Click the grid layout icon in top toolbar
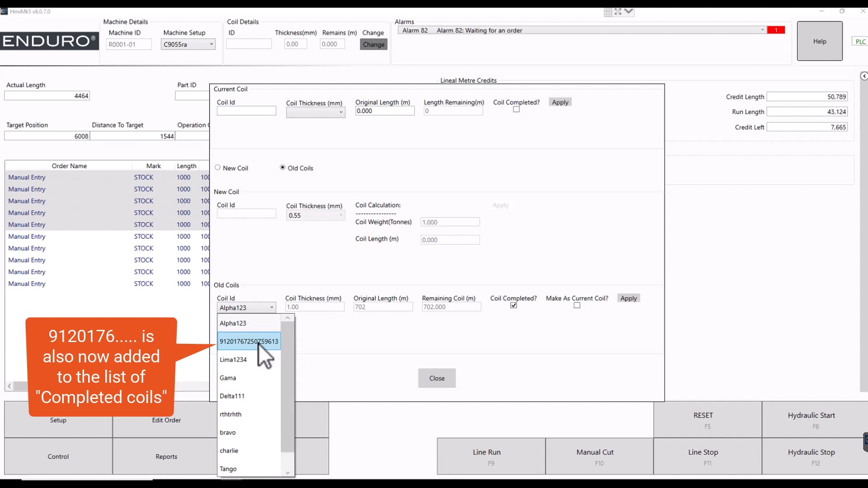 (608, 12)
